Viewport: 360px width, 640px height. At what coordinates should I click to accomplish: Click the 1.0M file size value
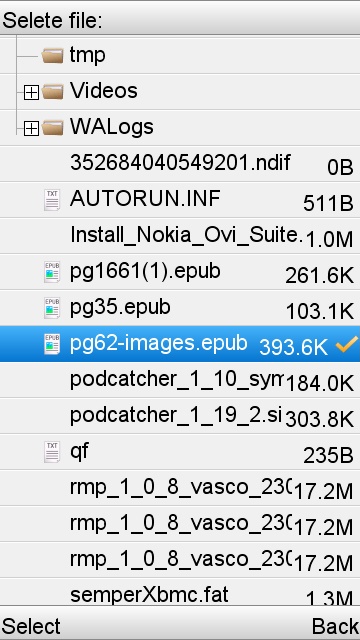click(x=329, y=240)
